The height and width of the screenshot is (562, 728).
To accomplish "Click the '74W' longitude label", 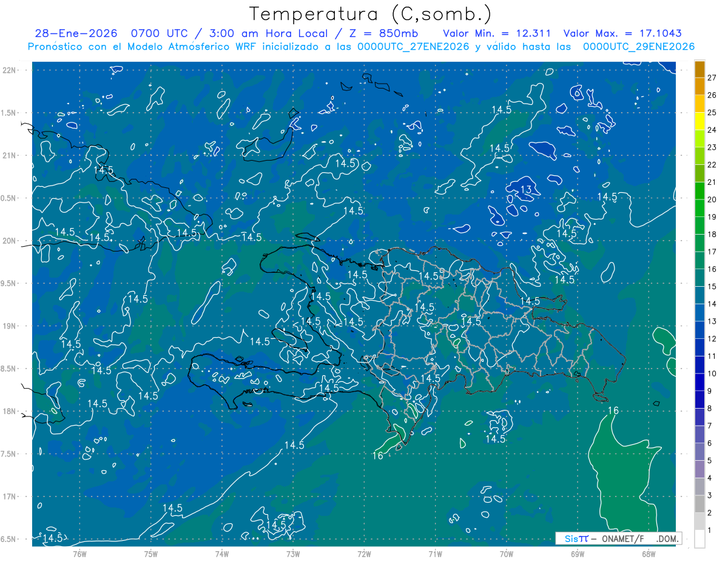I will point(221,555).
